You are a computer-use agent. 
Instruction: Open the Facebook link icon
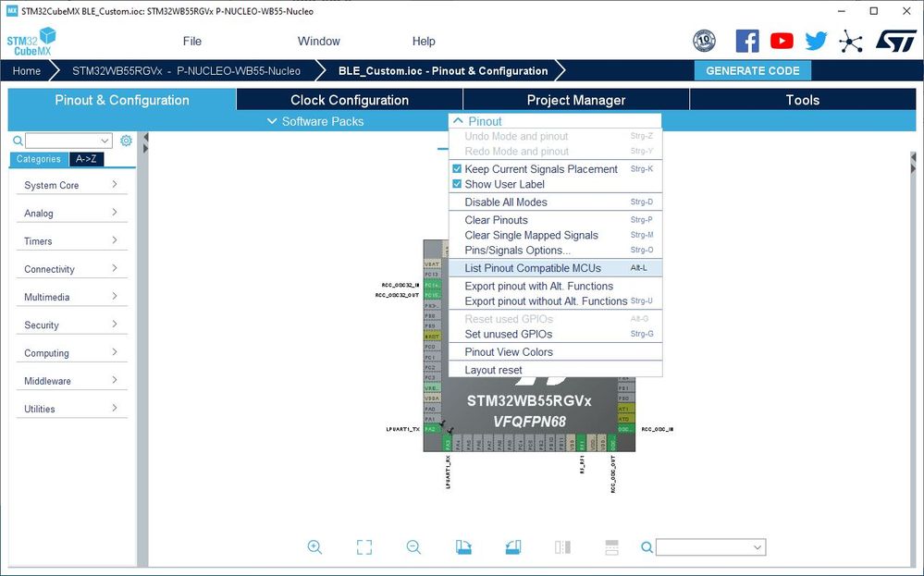click(747, 42)
